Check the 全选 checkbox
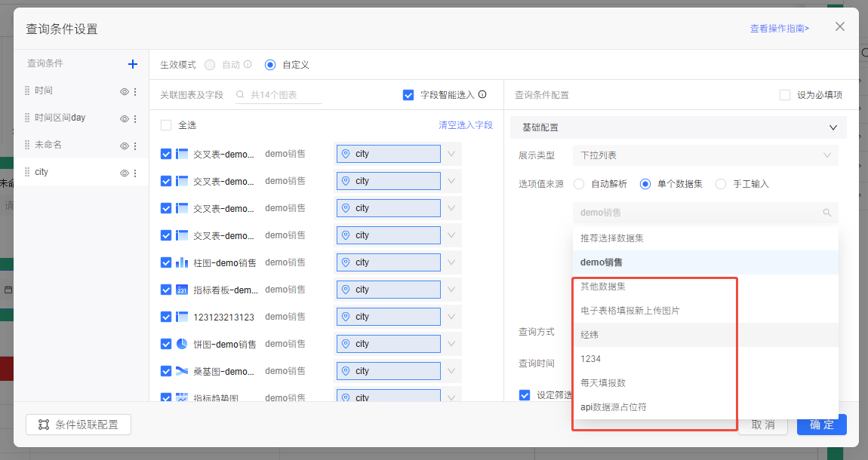868x460 pixels. [x=166, y=125]
